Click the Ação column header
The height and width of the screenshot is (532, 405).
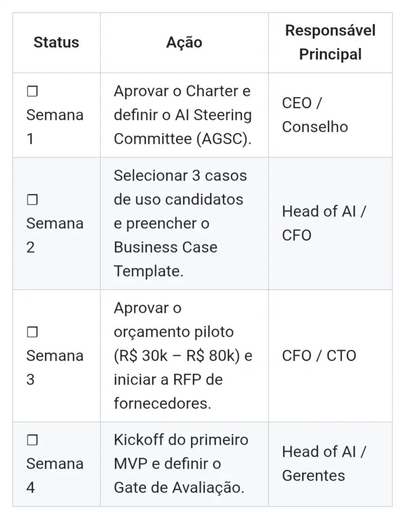(184, 42)
